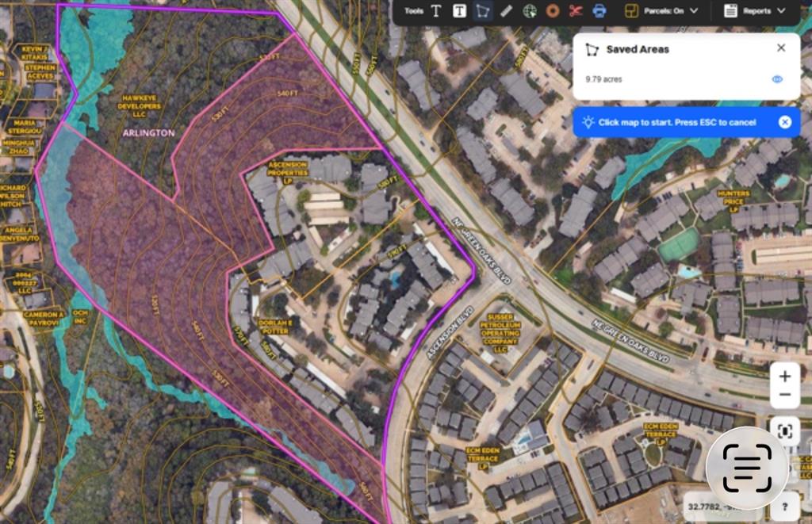The width and height of the screenshot is (812, 524).
Task: Tap the live text scan button
Action: point(746,469)
